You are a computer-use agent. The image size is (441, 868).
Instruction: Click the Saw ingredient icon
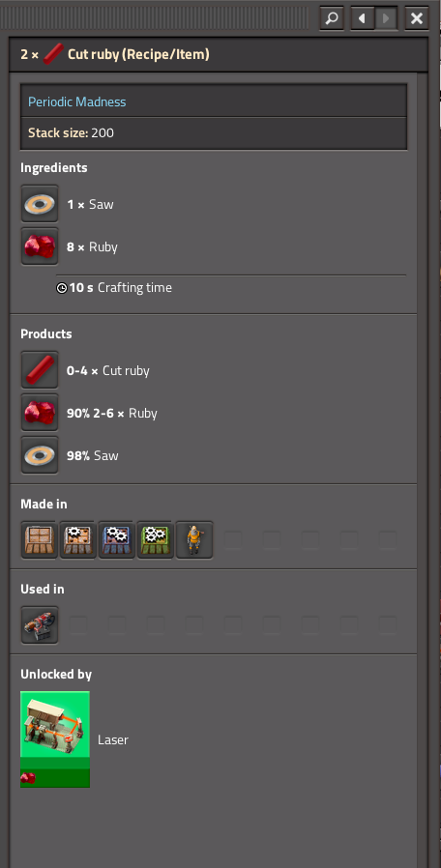(x=40, y=204)
